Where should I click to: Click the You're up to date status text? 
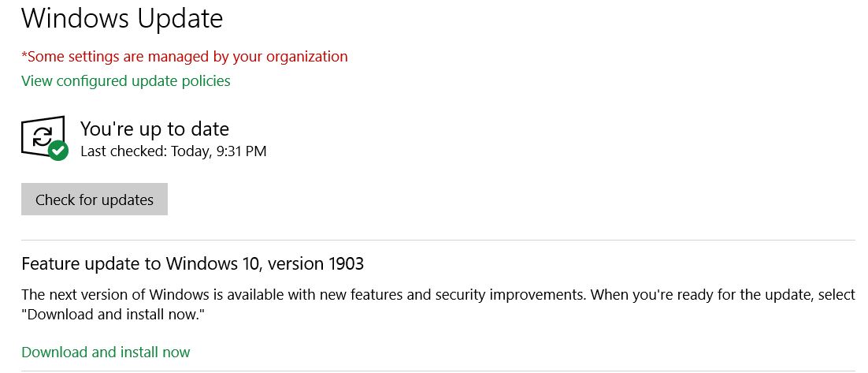pos(154,129)
